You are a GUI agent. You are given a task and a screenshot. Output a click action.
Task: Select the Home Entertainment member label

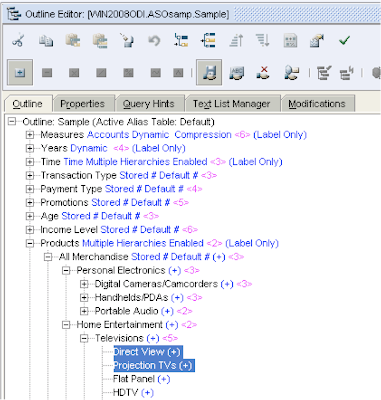[119, 324]
